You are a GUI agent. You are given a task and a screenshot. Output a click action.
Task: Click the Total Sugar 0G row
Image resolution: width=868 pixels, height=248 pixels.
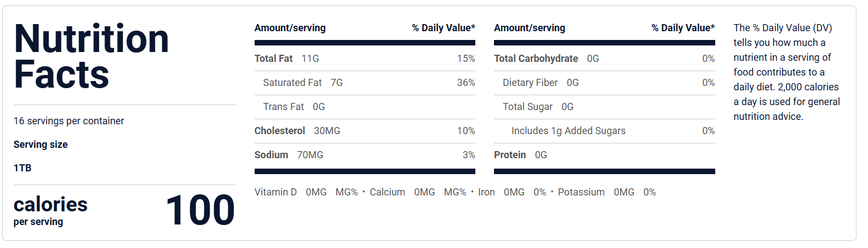(538, 107)
